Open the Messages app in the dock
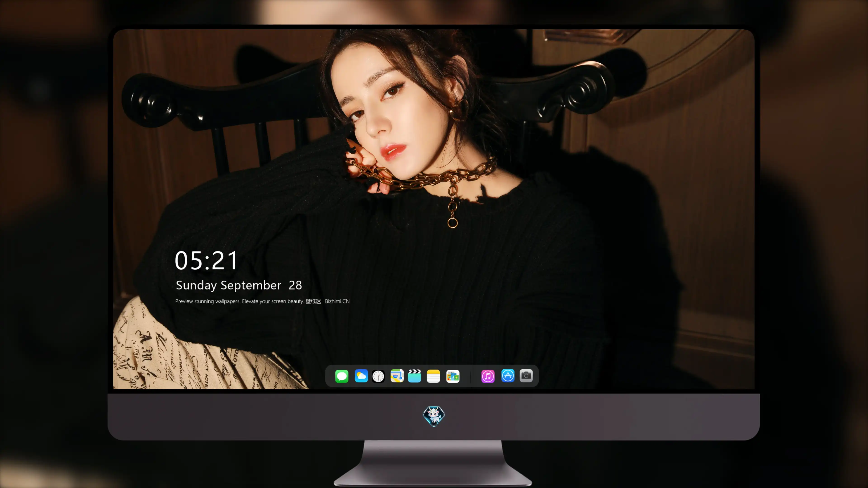The image size is (868, 488). [342, 376]
